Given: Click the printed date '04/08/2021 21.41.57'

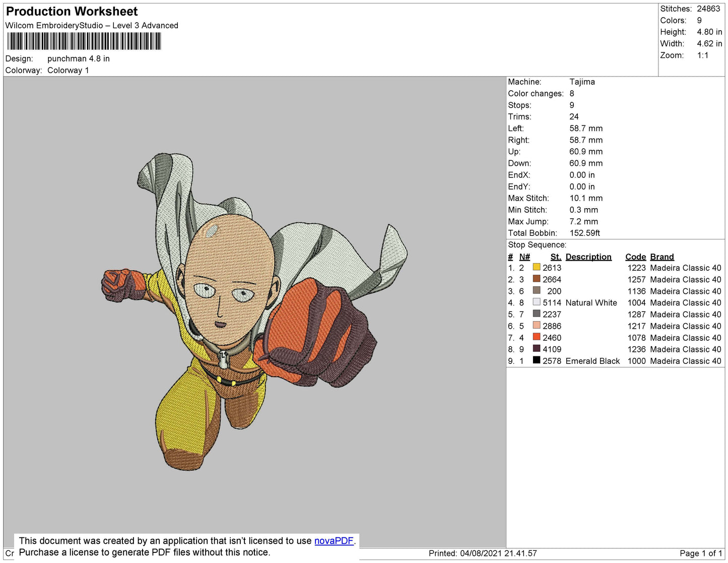Looking at the screenshot, I should point(498,553).
